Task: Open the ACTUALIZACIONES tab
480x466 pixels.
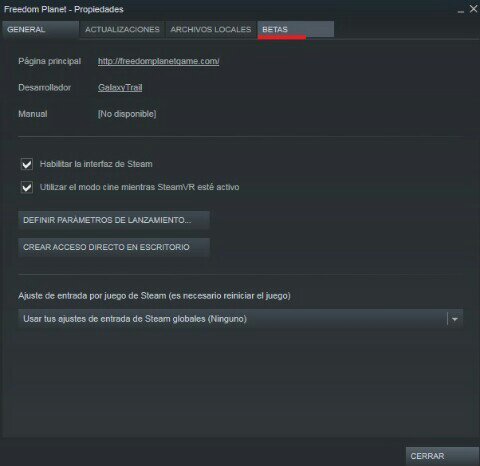Action: (x=122, y=30)
